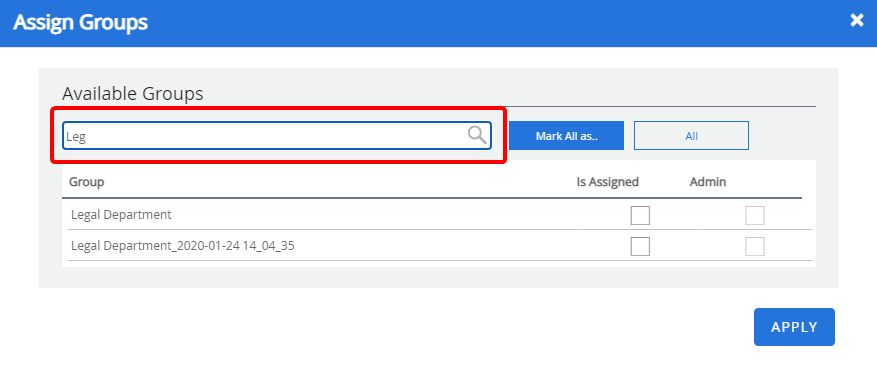This screenshot has width=877, height=365.
Task: Click the Is Assigned column header
Action: (607, 182)
